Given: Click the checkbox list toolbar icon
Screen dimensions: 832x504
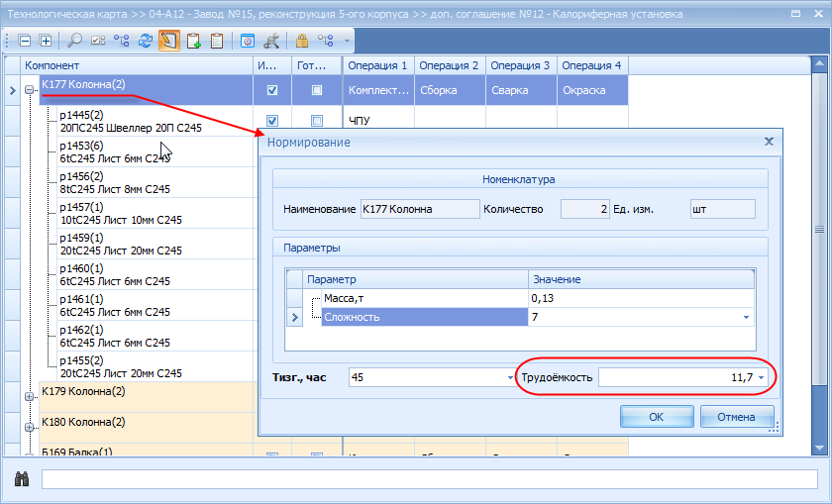Looking at the screenshot, I should [x=98, y=41].
